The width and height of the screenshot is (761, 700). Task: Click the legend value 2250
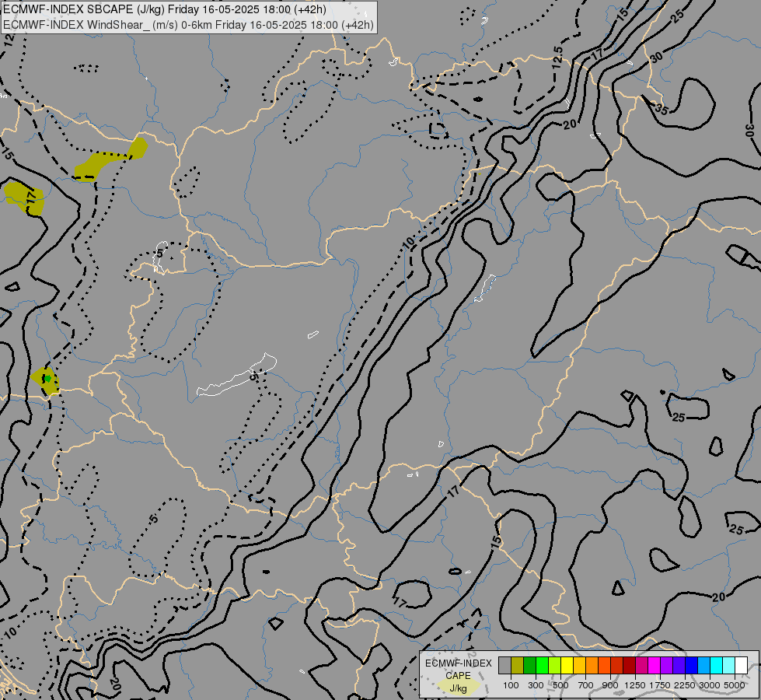tap(685, 685)
